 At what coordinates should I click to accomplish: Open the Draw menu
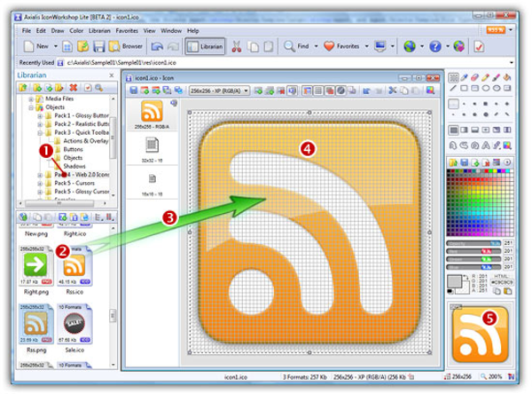pyautogui.click(x=59, y=29)
